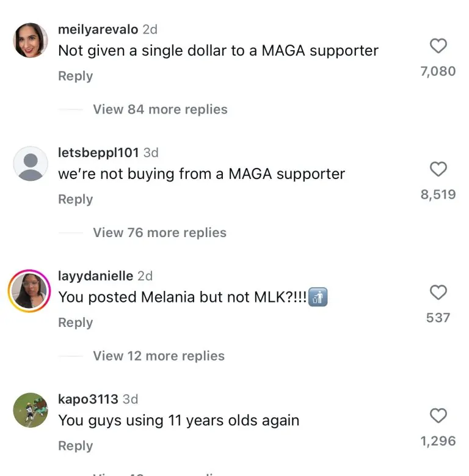The height and width of the screenshot is (476, 469).
Task: Open letsbeppl101's default avatar
Action: pos(31,164)
